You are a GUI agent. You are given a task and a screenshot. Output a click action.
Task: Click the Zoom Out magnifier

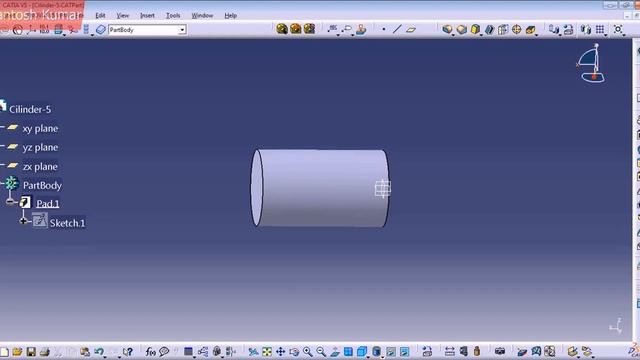[321, 351]
